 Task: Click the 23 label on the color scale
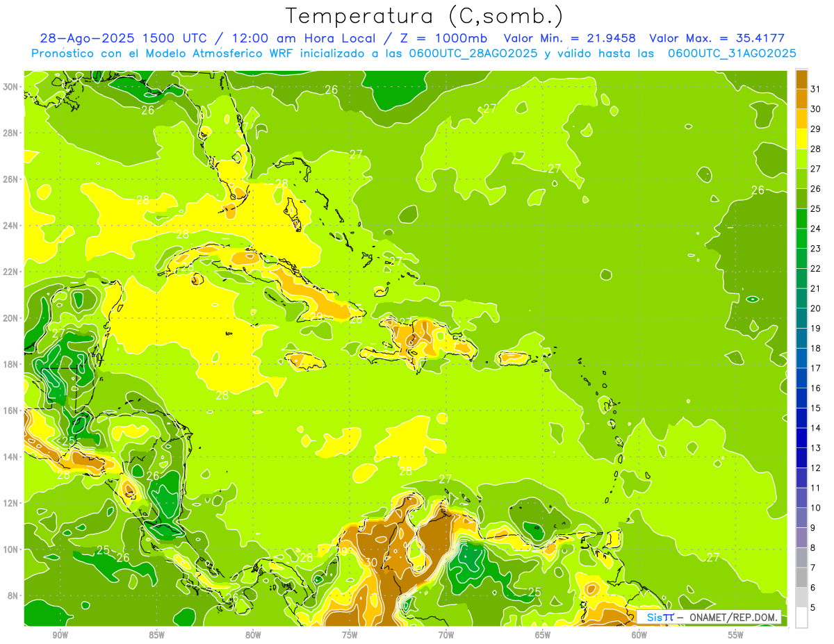click(815, 249)
